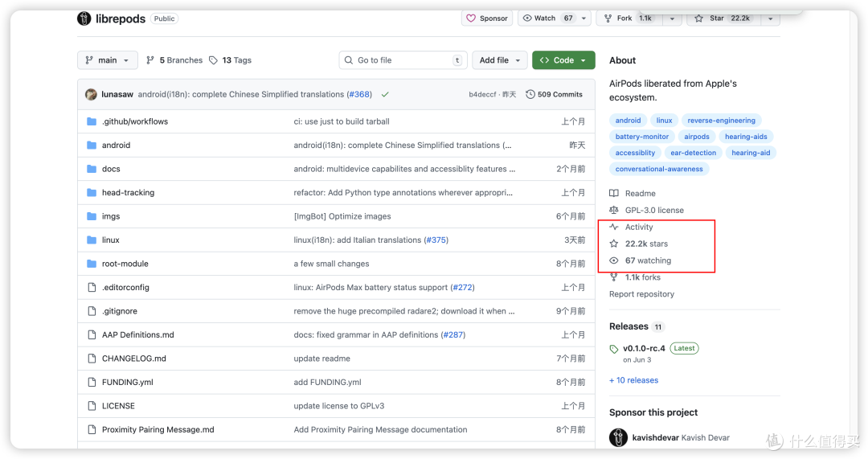Open the docs folder
868x459 pixels.
[111, 169]
